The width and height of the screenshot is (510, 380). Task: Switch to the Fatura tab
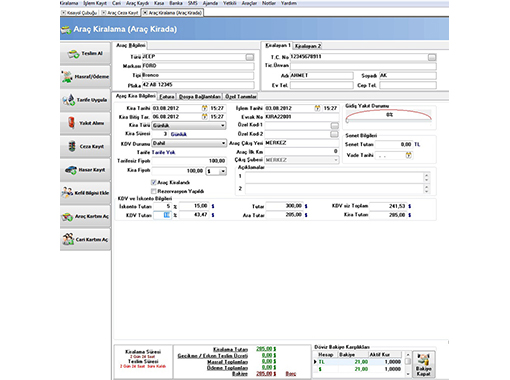(x=167, y=97)
